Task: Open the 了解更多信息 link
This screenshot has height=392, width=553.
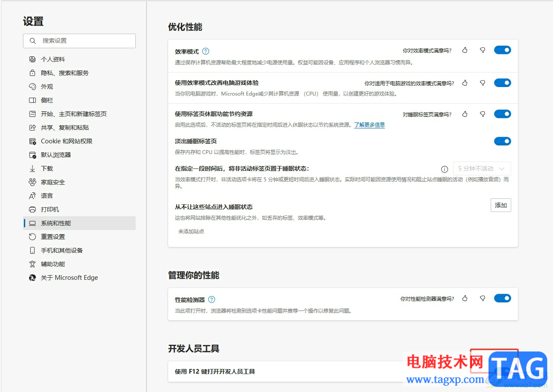Action: (370, 125)
